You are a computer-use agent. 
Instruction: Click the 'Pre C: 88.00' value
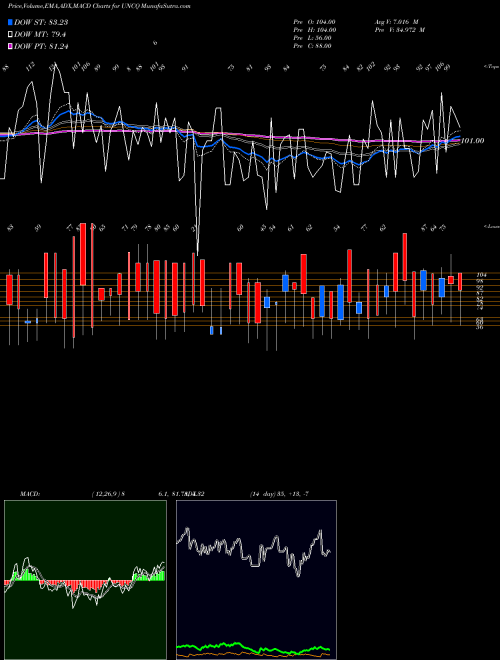313,46
